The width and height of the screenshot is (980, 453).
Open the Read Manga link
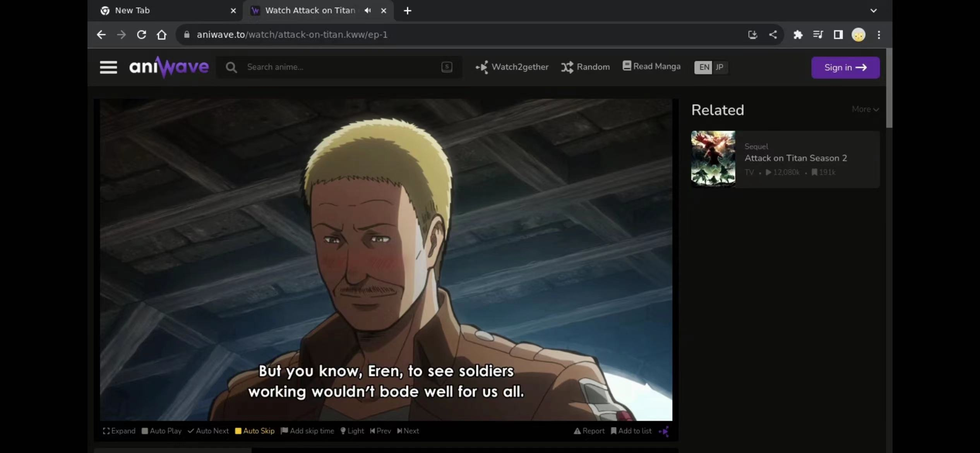pos(651,67)
